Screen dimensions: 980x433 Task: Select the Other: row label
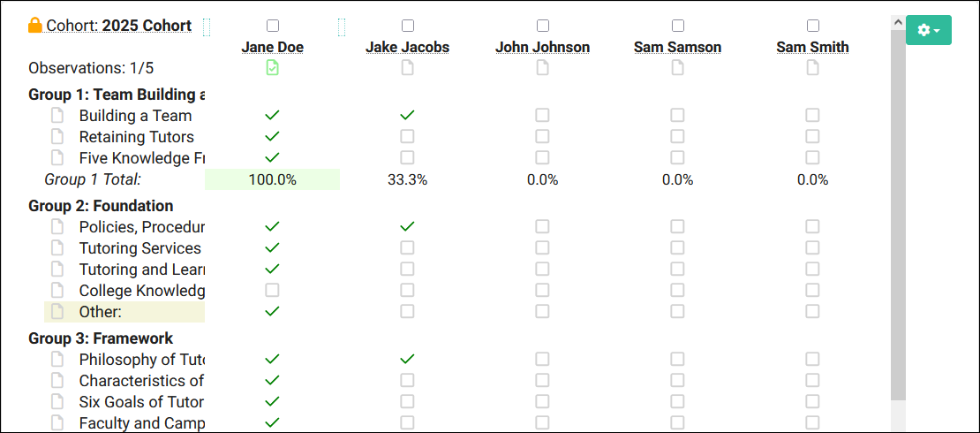click(x=100, y=312)
